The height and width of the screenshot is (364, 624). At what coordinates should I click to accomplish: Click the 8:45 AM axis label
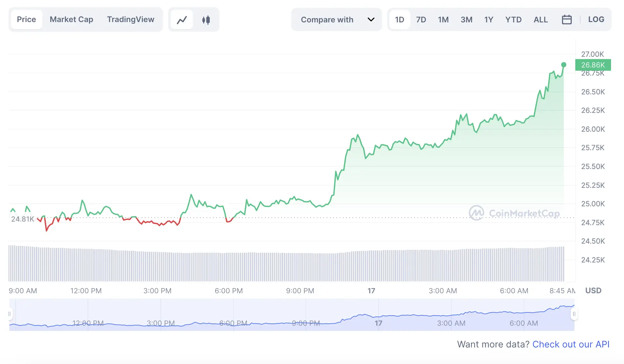[562, 291]
